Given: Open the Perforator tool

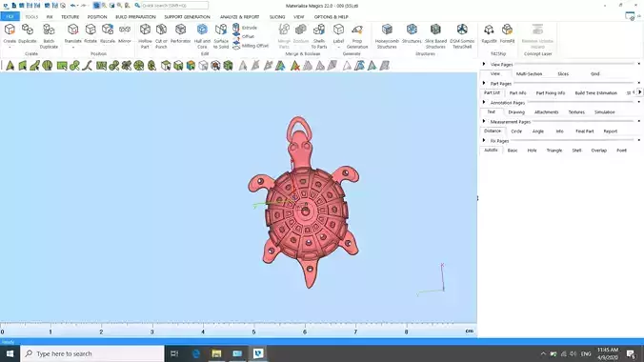Looking at the screenshot, I should point(181,33).
